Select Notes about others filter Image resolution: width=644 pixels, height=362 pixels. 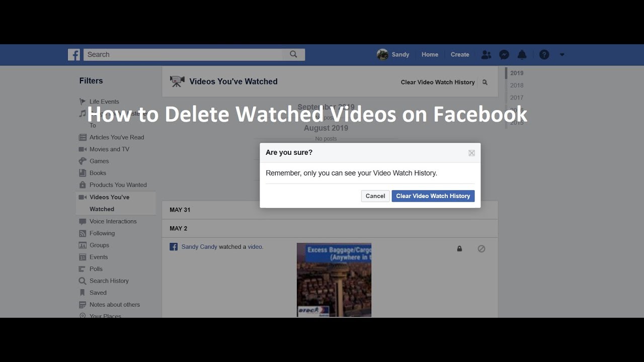115,305
